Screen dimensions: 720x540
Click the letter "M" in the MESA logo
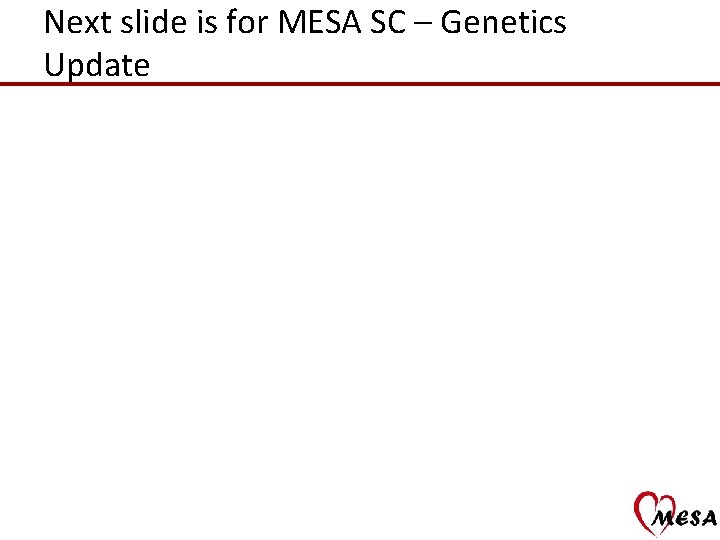(x=663, y=518)
